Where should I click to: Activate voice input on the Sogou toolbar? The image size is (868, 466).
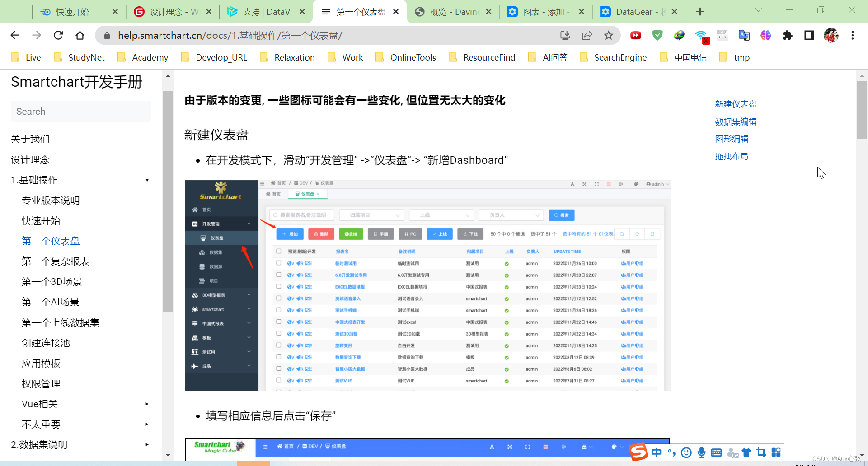(701, 452)
